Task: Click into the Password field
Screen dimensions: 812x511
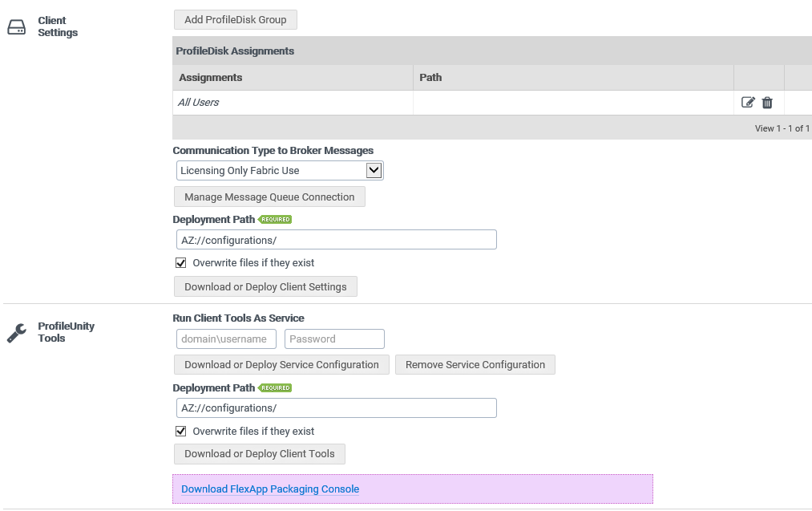Action: pos(334,339)
